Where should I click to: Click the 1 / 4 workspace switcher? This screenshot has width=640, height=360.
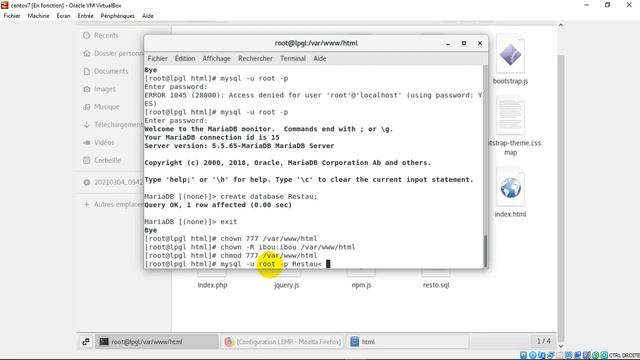pyautogui.click(x=543, y=341)
